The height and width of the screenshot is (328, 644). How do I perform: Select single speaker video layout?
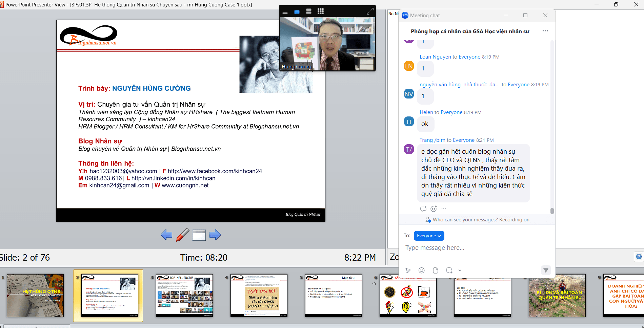click(x=297, y=12)
